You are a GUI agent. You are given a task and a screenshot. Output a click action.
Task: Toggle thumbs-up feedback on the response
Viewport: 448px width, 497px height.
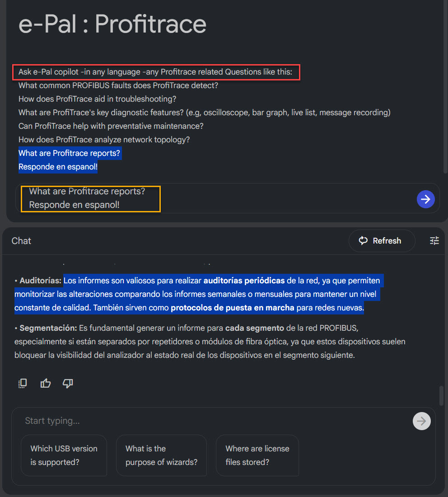pyautogui.click(x=45, y=383)
